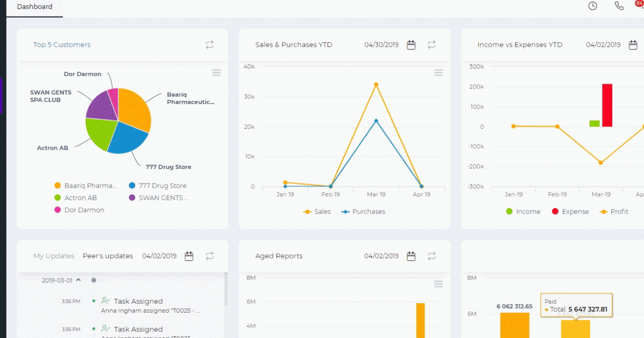This screenshot has height=338, width=644.
Task: Hide the Purchases series via its legend
Action: click(363, 212)
